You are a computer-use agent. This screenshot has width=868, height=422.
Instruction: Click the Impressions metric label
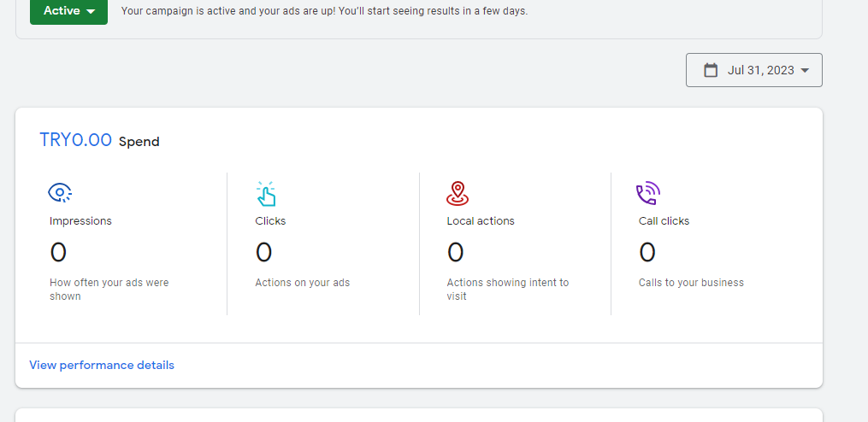pos(81,220)
